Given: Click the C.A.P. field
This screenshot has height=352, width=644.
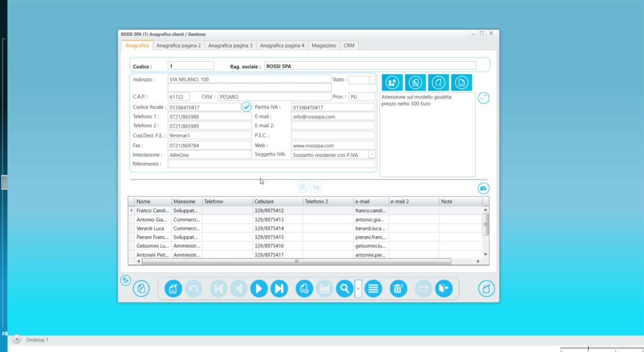Looking at the screenshot, I should pyautogui.click(x=179, y=97).
